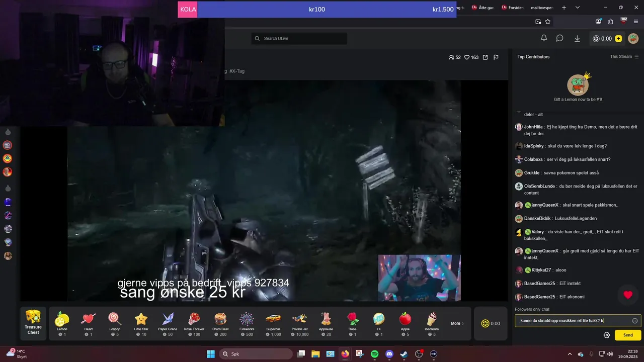This screenshot has height=362, width=644.
Task: Send the Lollipop gift
Action: (x=115, y=323)
